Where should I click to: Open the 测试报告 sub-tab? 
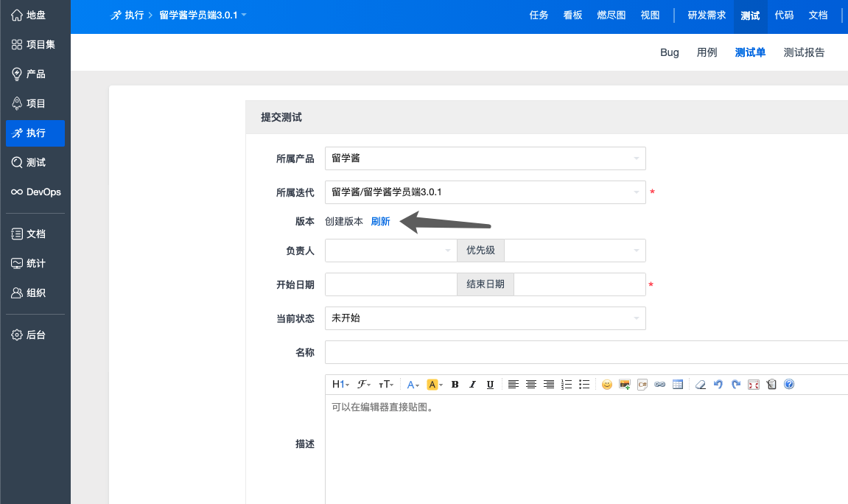point(805,52)
